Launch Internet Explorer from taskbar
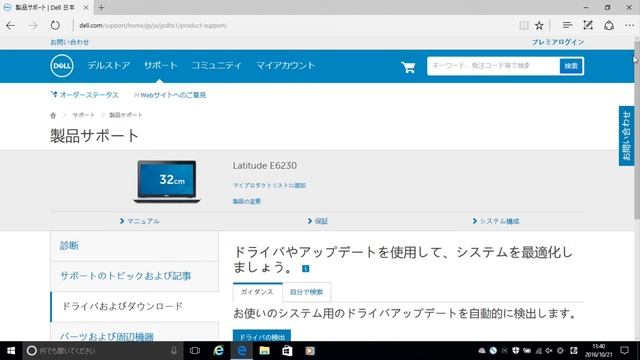The width and height of the screenshot is (640, 360). tap(219, 351)
